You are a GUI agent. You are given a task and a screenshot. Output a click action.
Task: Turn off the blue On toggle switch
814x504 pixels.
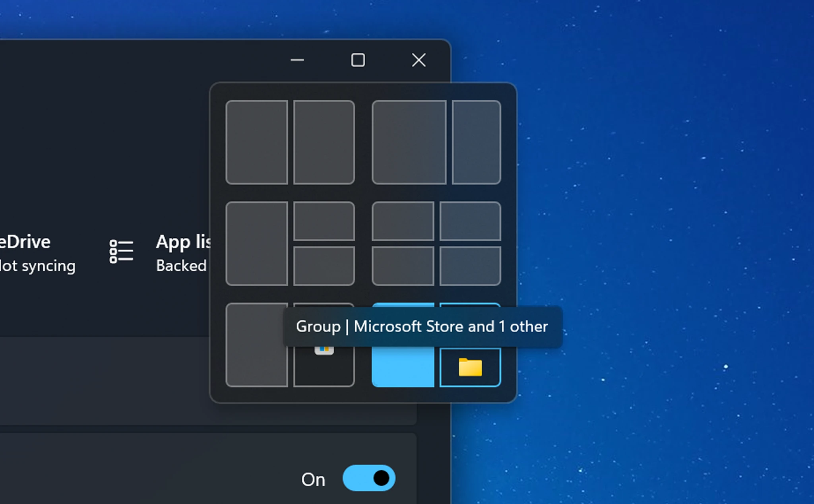click(369, 478)
